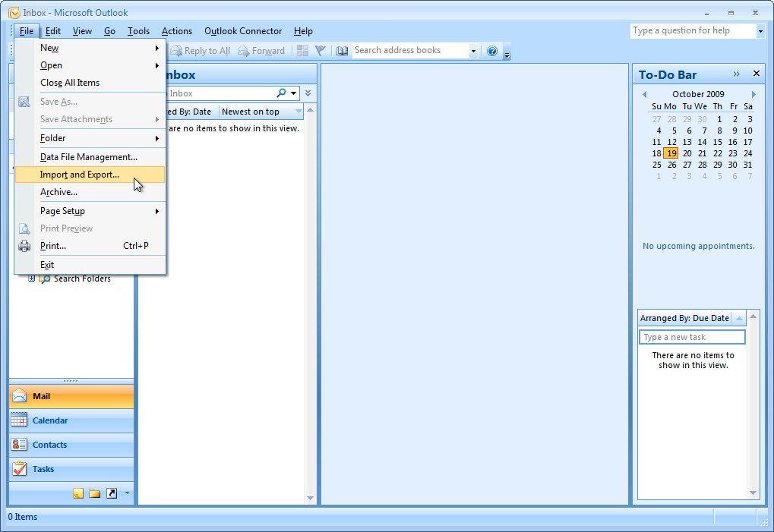Minimize the To-Do Bar with the double chevron
The height and width of the screenshot is (532, 774).
(737, 74)
